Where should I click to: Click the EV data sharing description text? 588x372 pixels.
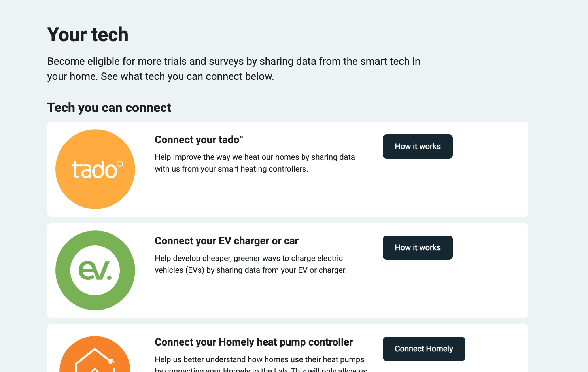250,264
